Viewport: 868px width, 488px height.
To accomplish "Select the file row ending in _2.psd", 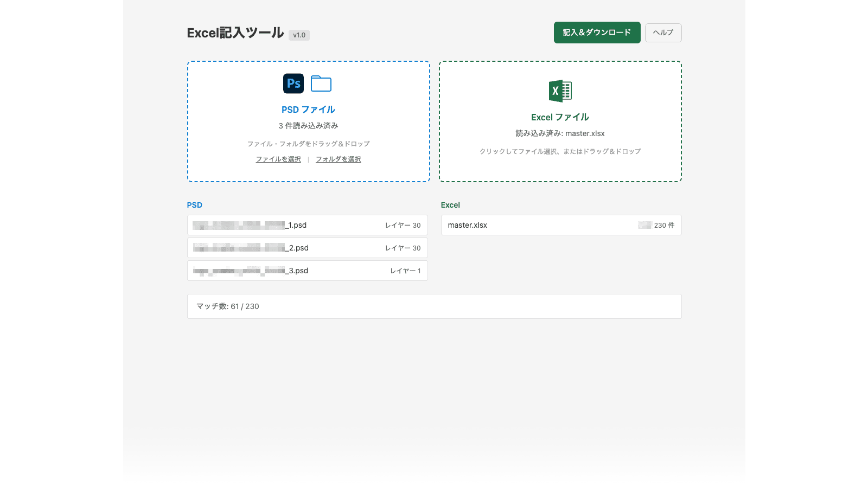I will 308,248.
